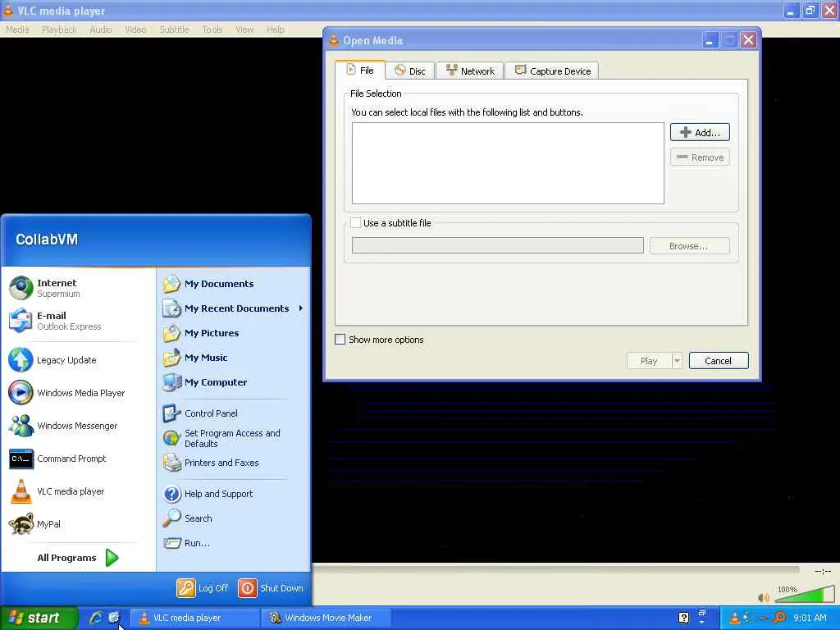This screenshot has width=840, height=630.
Task: Click the Windows start button
Action: coord(39,618)
